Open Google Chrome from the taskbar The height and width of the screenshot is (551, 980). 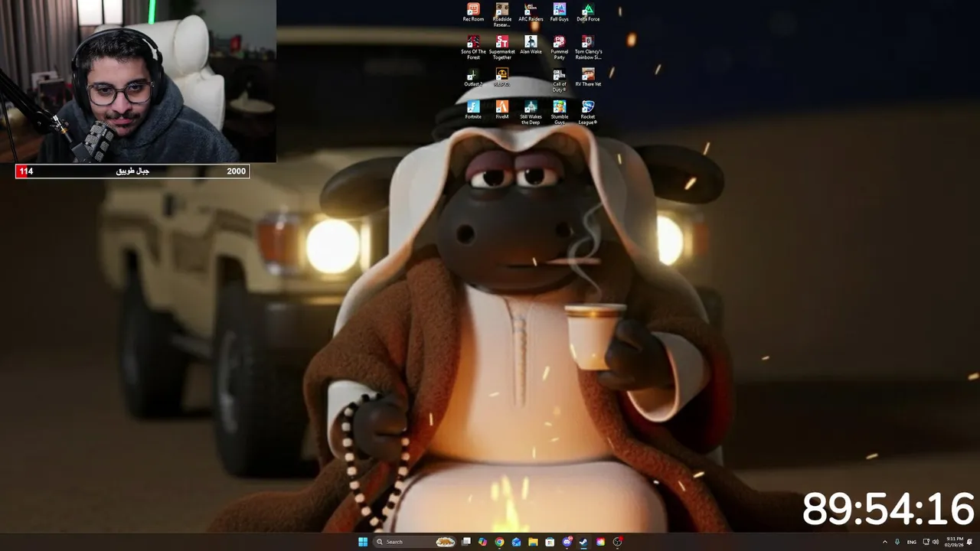[499, 542]
